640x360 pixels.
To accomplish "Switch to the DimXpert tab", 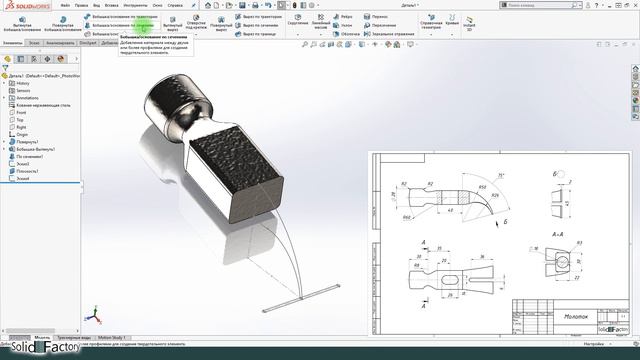I will point(88,43).
